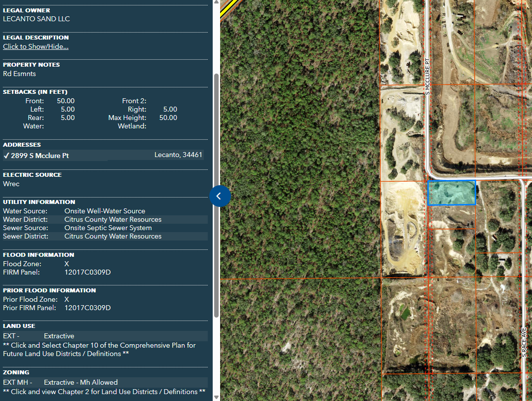532x401 pixels.
Task: Click the S RACE AVE road label
Action: point(525,342)
